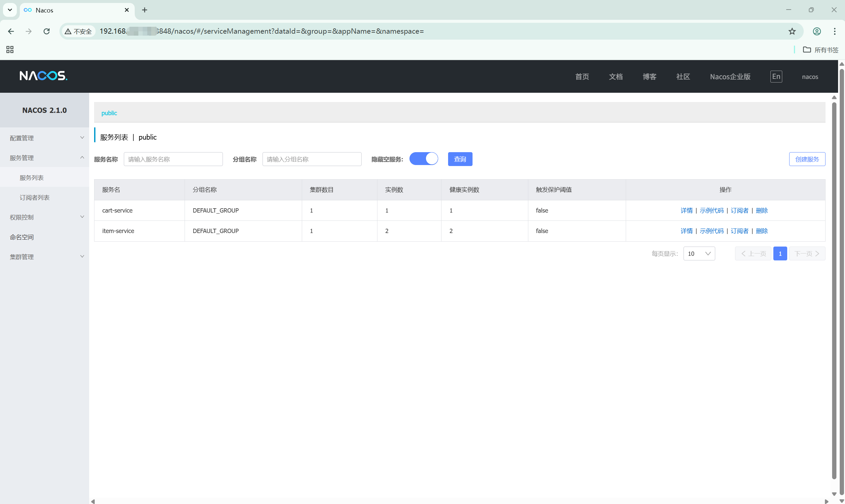Focus the 服务名称 search input field

pyautogui.click(x=173, y=159)
